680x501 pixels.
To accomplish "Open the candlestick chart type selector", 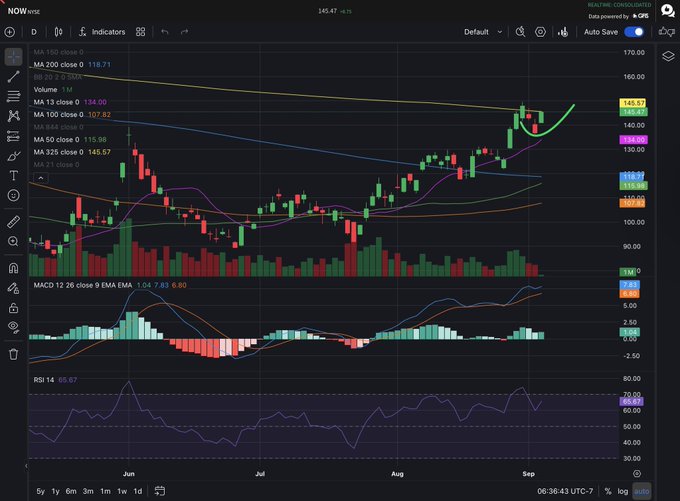I will tap(58, 32).
